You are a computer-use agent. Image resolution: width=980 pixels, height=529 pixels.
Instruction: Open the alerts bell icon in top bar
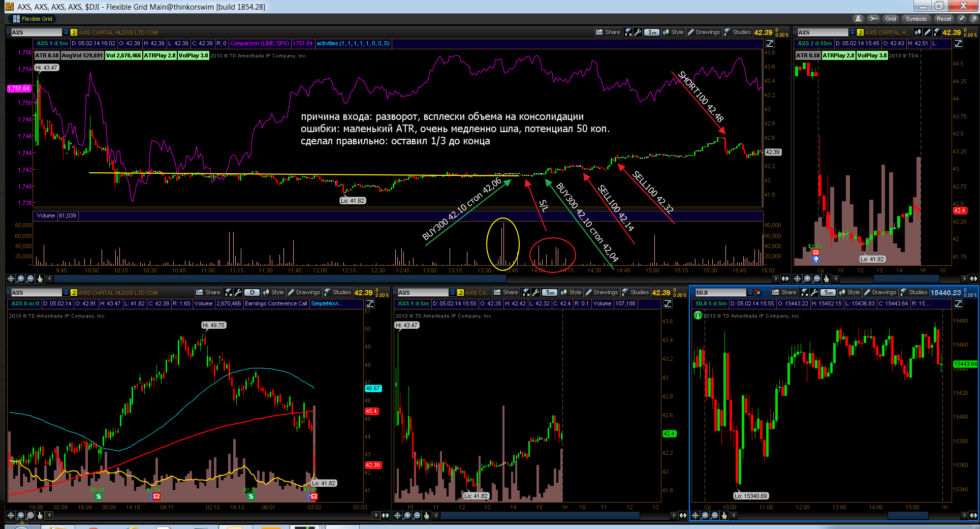point(859,19)
